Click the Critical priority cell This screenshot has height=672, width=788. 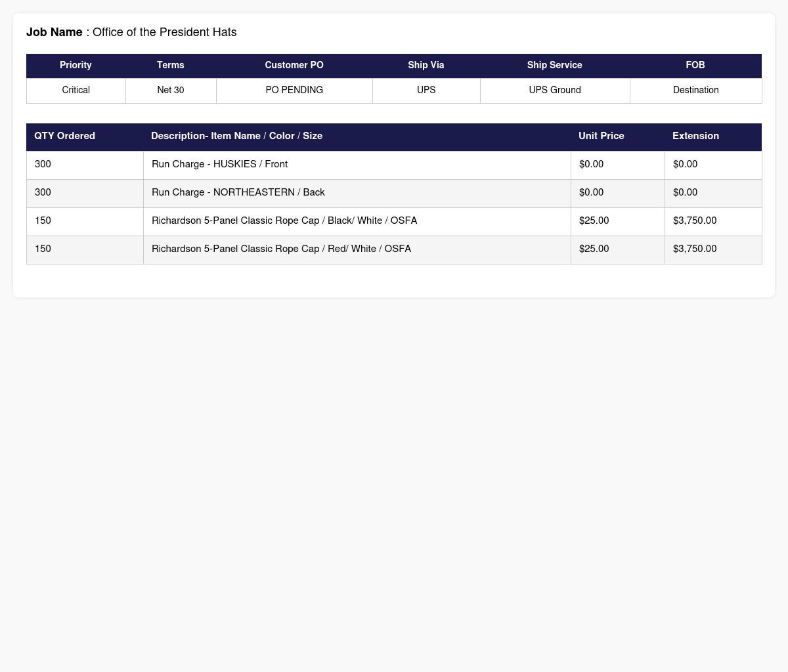76,91
